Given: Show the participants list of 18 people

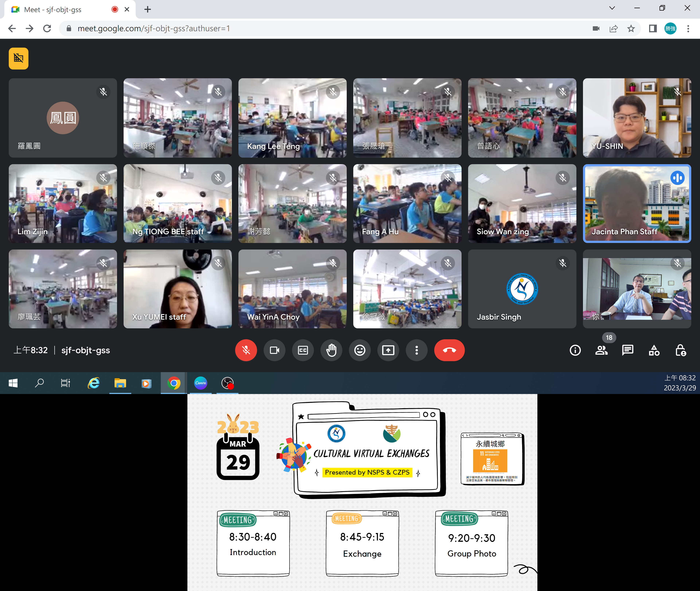Looking at the screenshot, I should coord(601,350).
